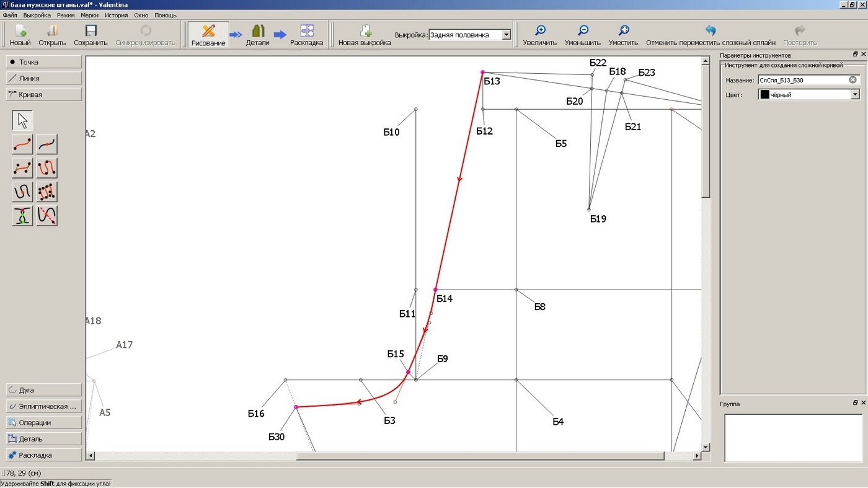Undo moving the complex spline

(711, 35)
